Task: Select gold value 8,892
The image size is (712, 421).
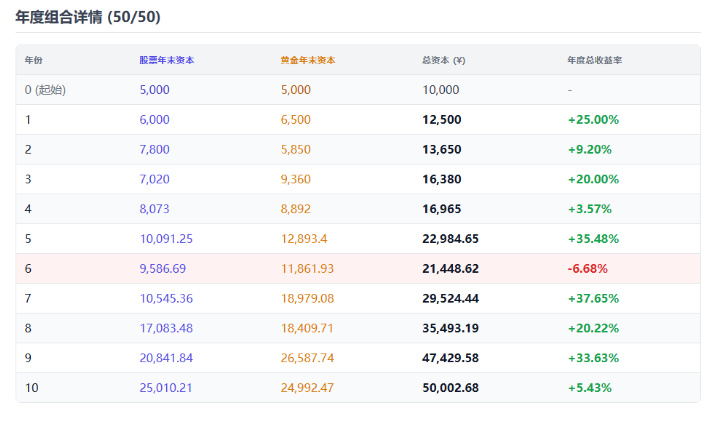Action: 296,209
